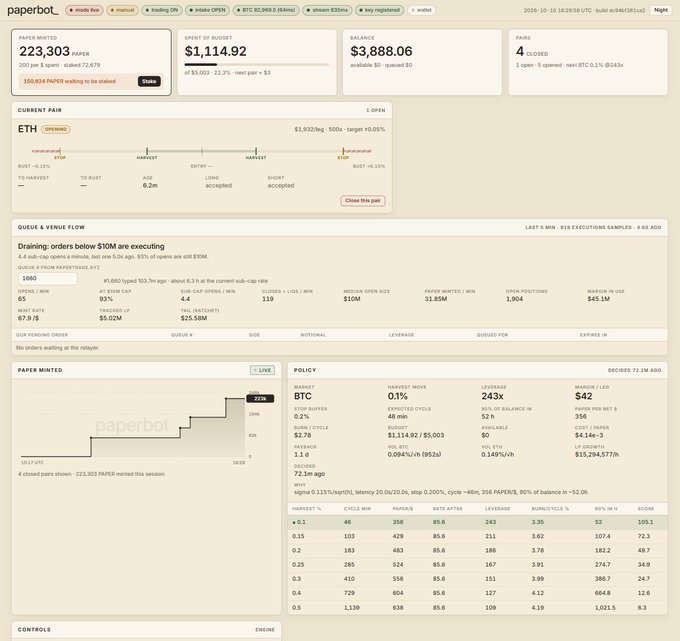
Task: Click the 223k chart value label
Action: click(x=260, y=399)
